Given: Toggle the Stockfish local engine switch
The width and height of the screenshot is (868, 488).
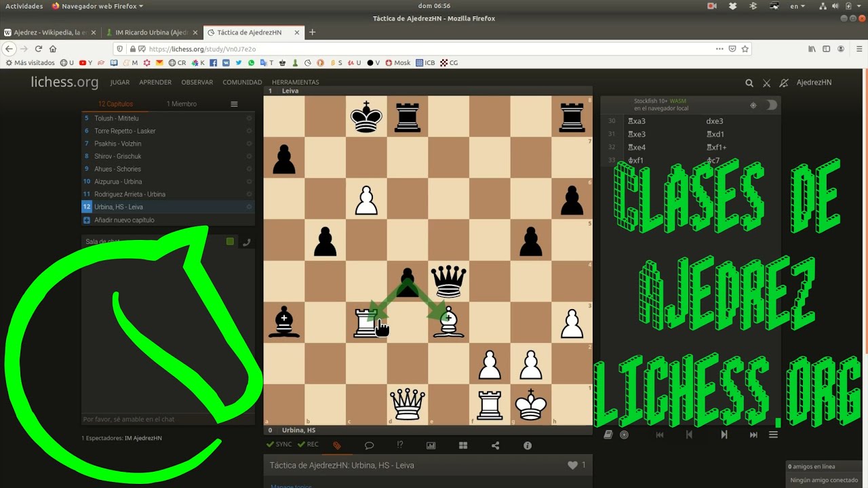Looking at the screenshot, I should [771, 105].
